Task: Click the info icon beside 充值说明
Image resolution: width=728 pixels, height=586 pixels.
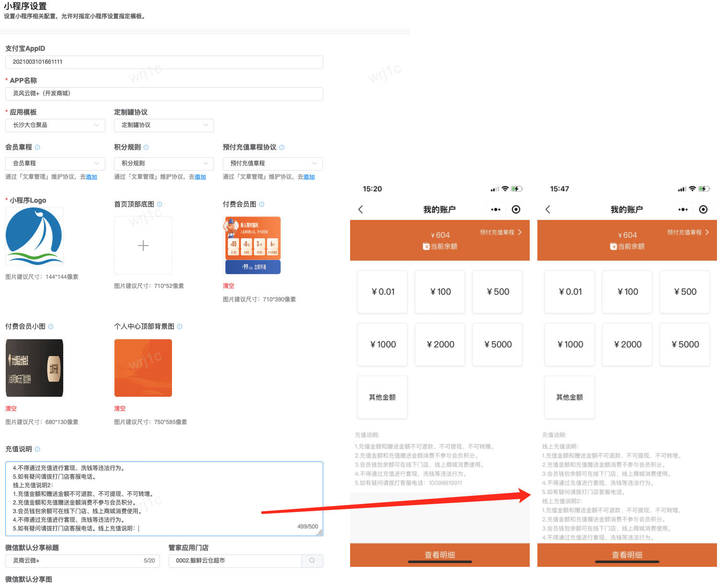Action: 37,449
